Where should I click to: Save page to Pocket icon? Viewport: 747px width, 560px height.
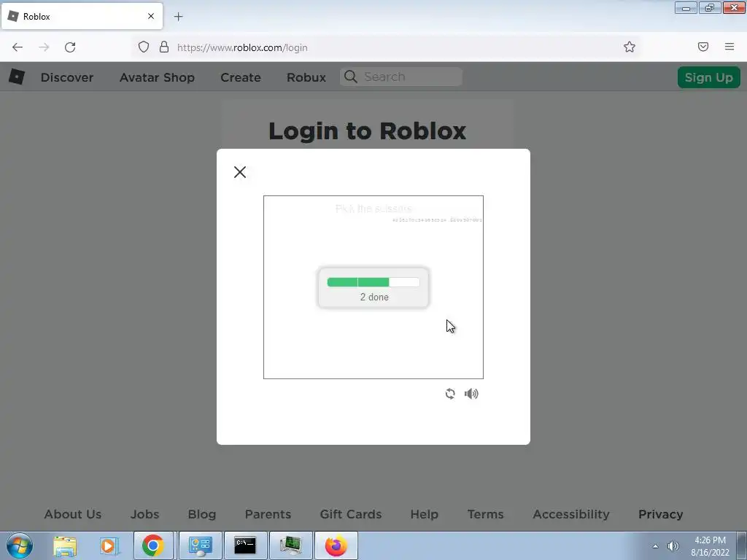tap(703, 47)
